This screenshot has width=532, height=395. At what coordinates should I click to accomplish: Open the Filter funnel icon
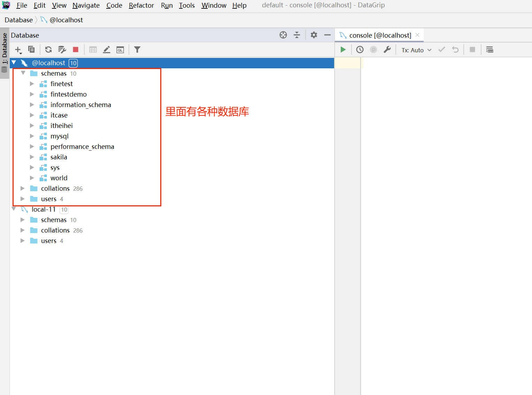[137, 50]
